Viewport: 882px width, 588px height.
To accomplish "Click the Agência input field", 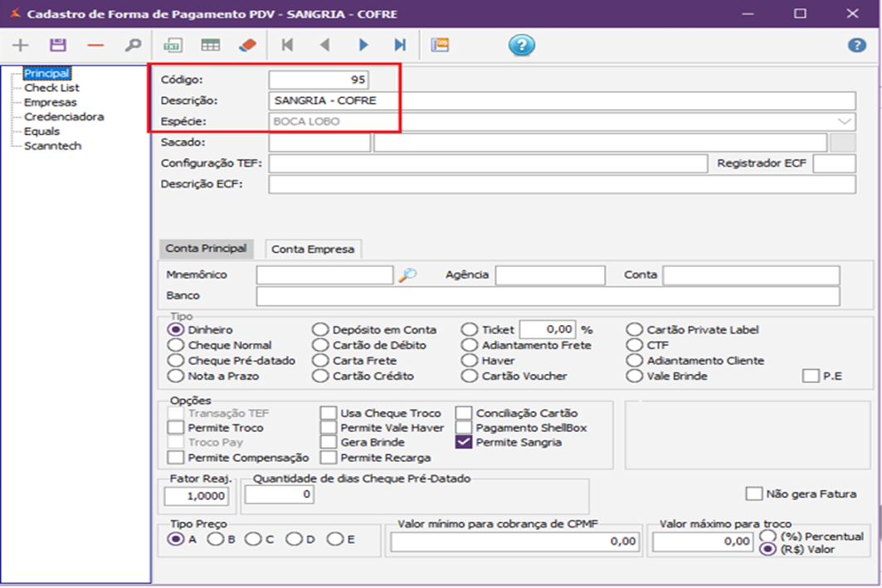I will pos(550,275).
